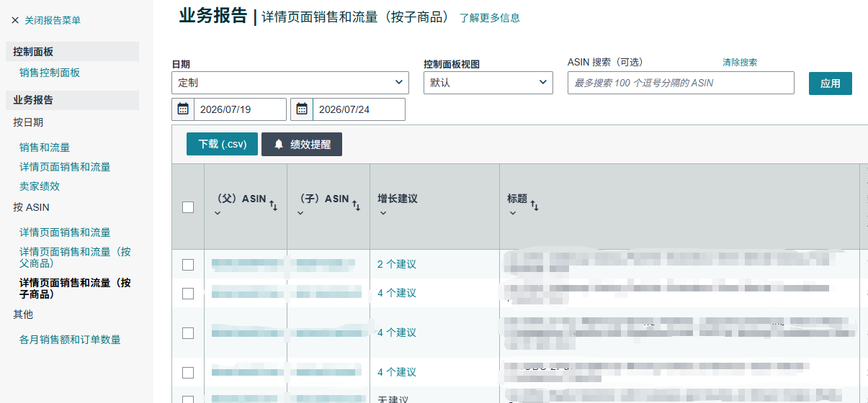
Task: Open the 控制面板视图 dropdown set to 默认
Action: [x=488, y=83]
